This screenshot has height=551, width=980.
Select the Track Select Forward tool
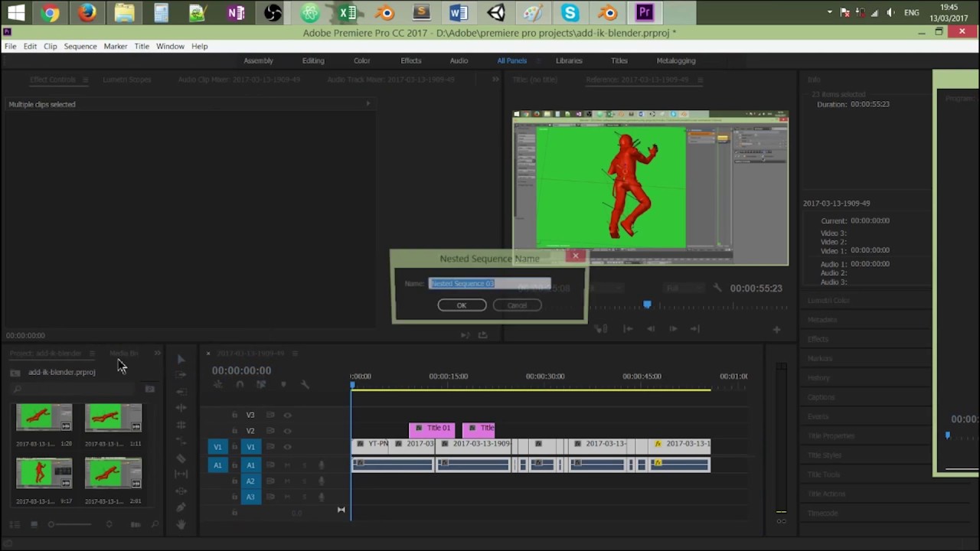click(181, 375)
